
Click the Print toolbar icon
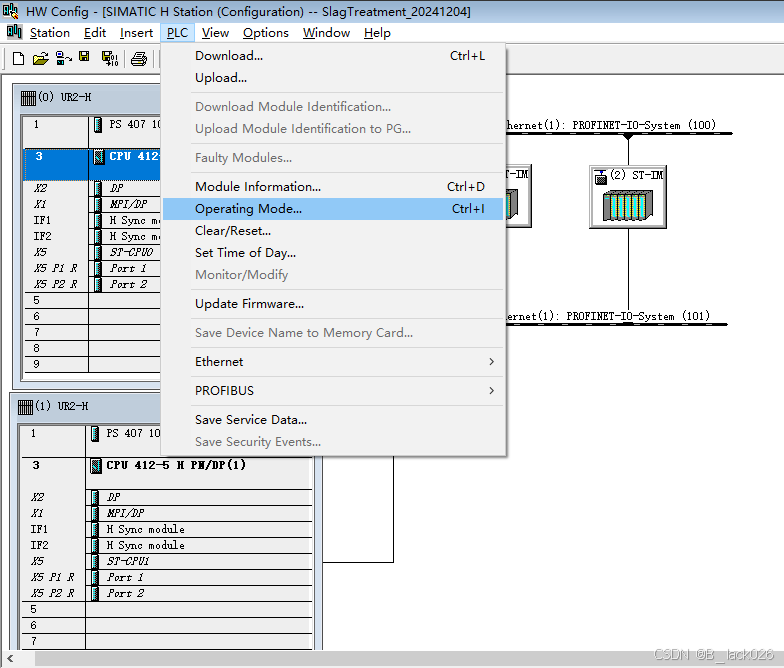(x=138, y=59)
